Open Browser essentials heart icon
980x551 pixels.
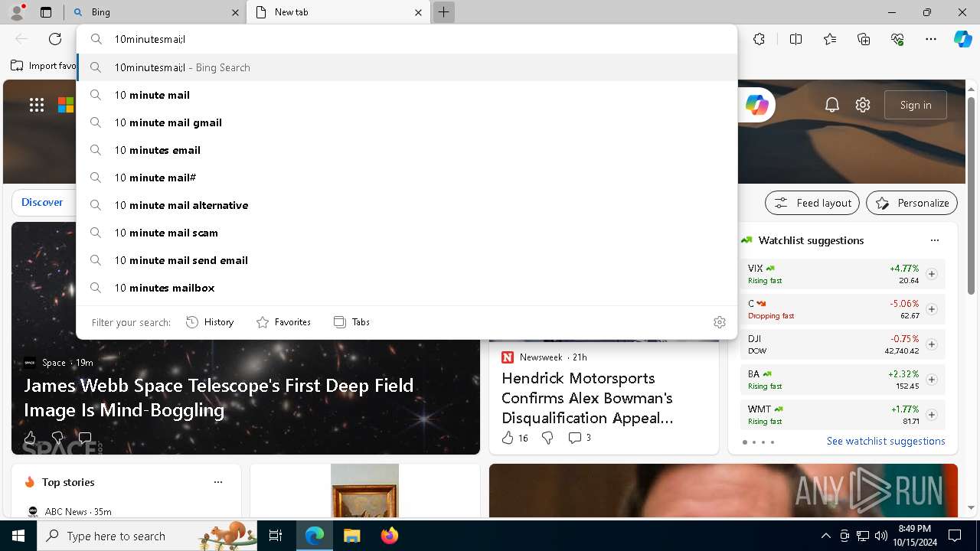[x=897, y=39]
